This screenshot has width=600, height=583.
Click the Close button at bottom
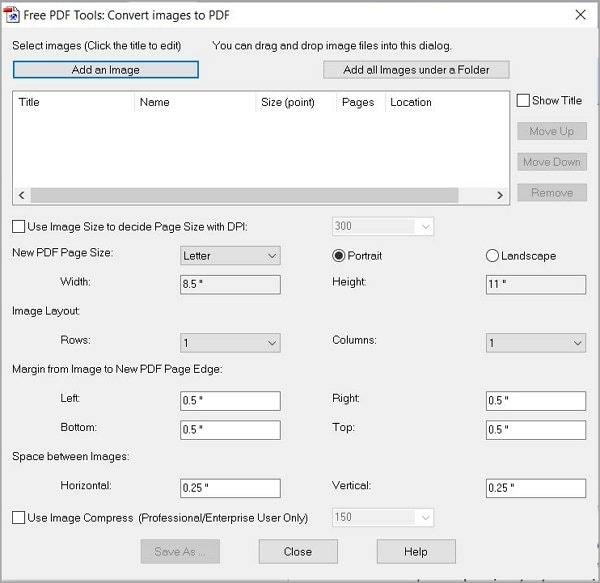coord(298,551)
